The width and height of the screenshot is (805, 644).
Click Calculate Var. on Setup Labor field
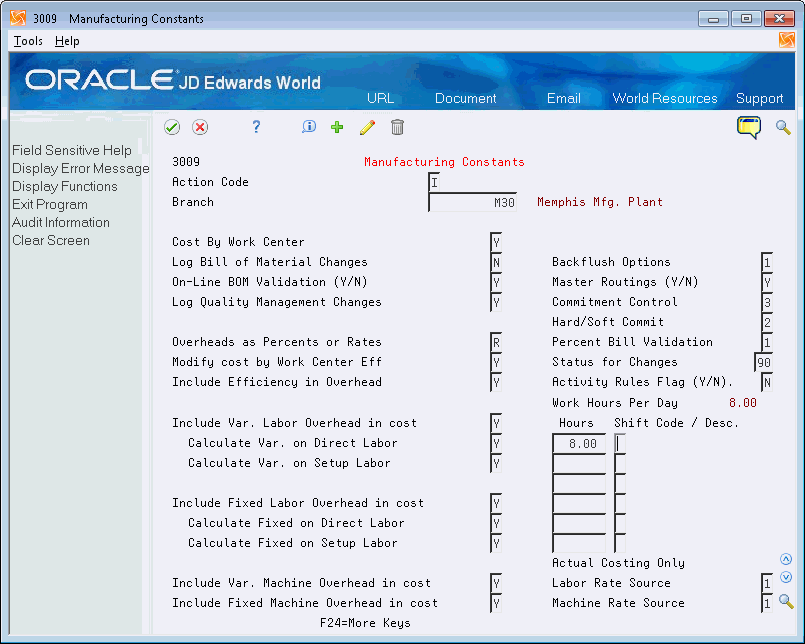496,463
